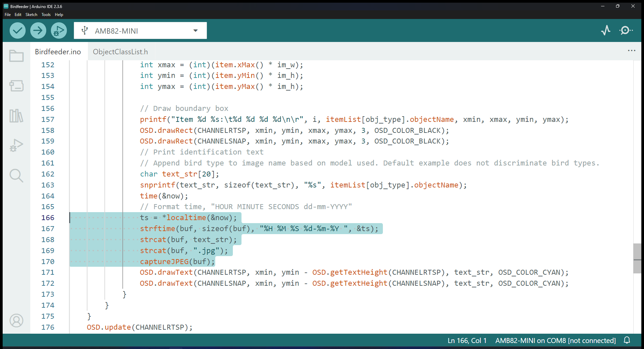
Task: Open the Library Manager sidebar panel
Action: tap(16, 116)
